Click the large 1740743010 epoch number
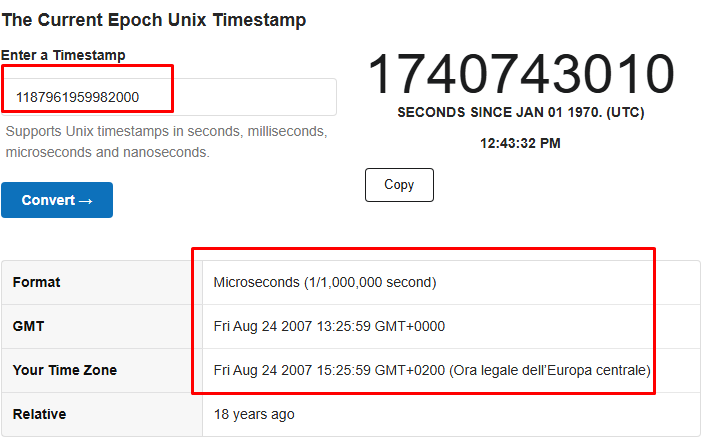This screenshot has width=715, height=446. pos(521,75)
